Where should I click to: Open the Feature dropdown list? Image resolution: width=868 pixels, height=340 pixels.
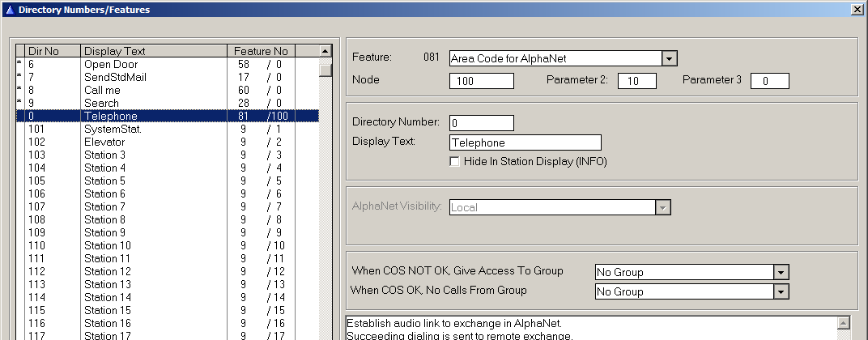pos(669,58)
